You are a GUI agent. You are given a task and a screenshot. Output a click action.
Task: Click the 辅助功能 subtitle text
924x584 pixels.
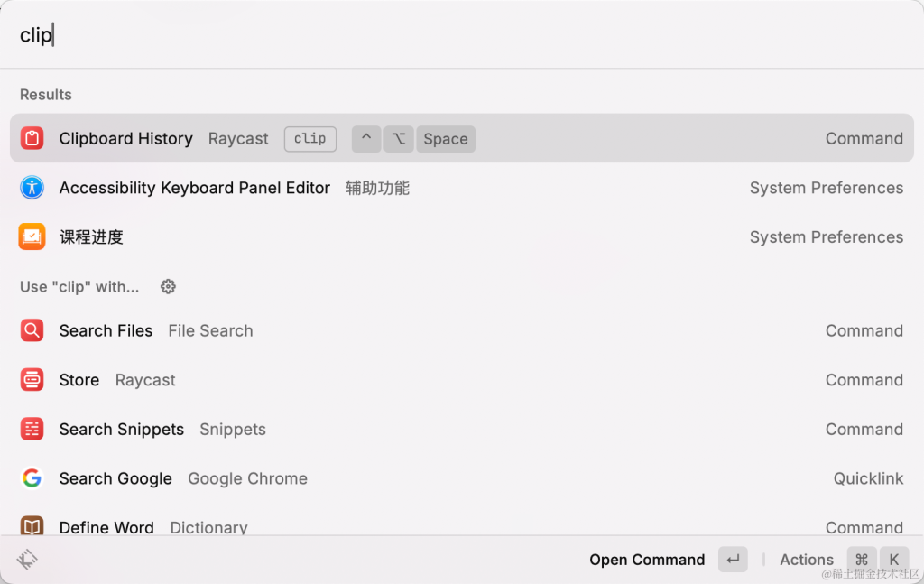[378, 188]
